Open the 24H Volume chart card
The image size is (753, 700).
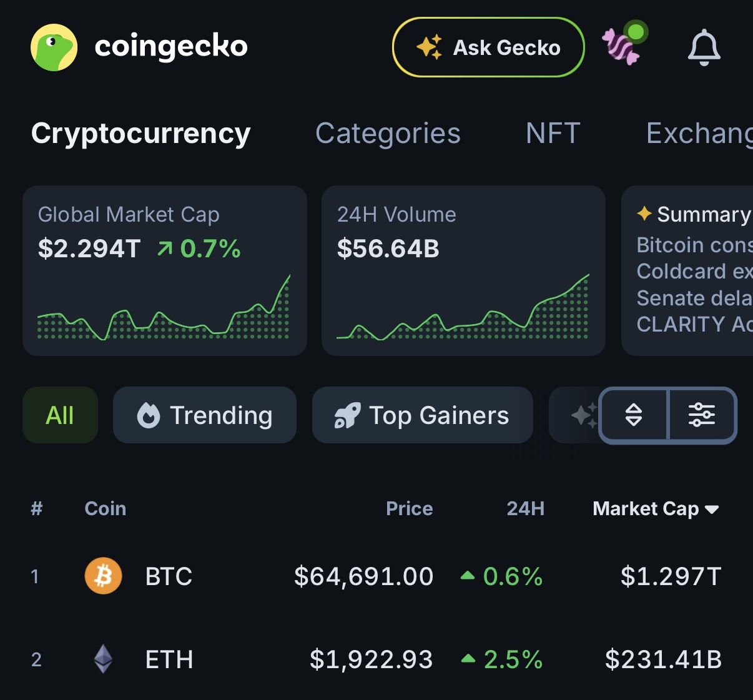(463, 270)
